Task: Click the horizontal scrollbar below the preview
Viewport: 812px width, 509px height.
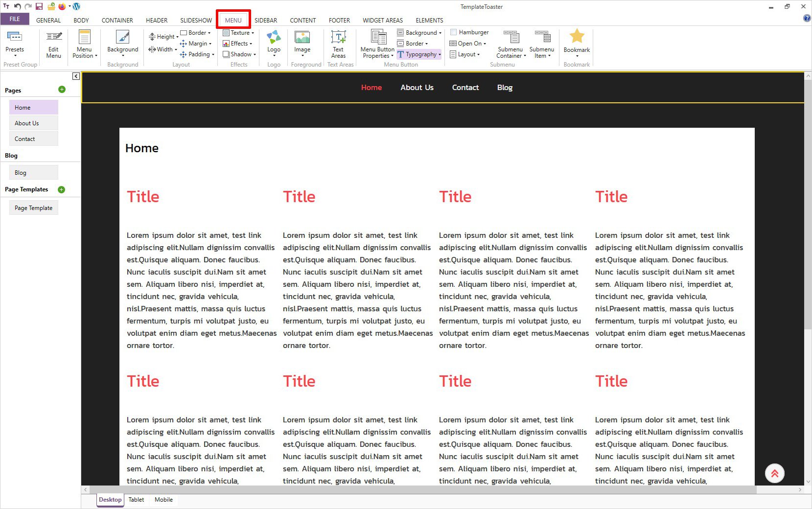Action: (421, 489)
